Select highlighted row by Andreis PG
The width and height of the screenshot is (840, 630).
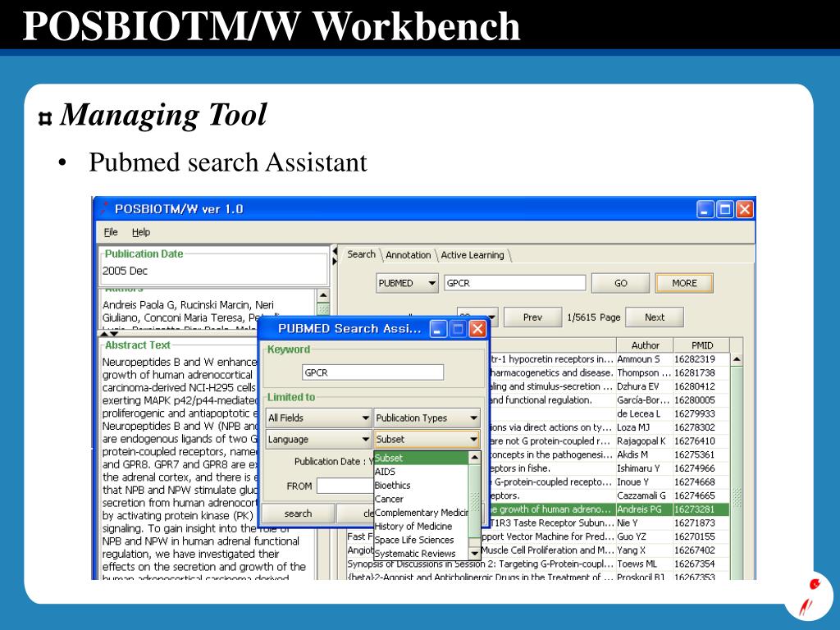pos(609,509)
